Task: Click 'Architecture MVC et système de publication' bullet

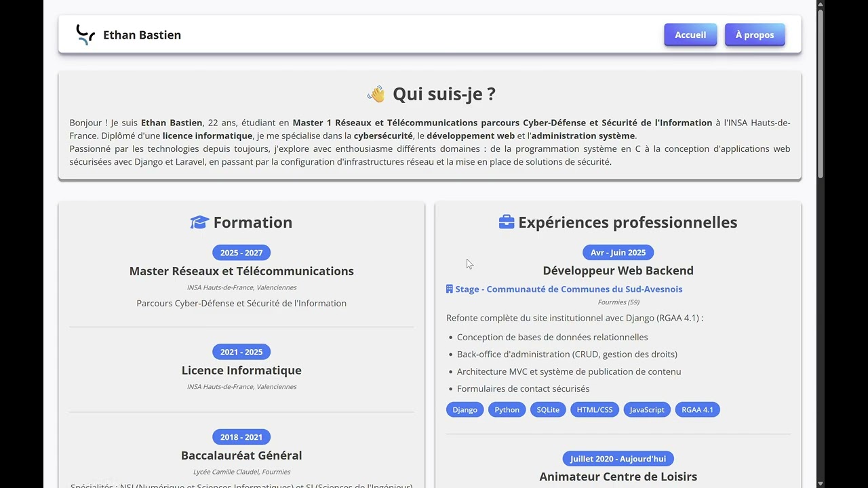Action: point(569,371)
